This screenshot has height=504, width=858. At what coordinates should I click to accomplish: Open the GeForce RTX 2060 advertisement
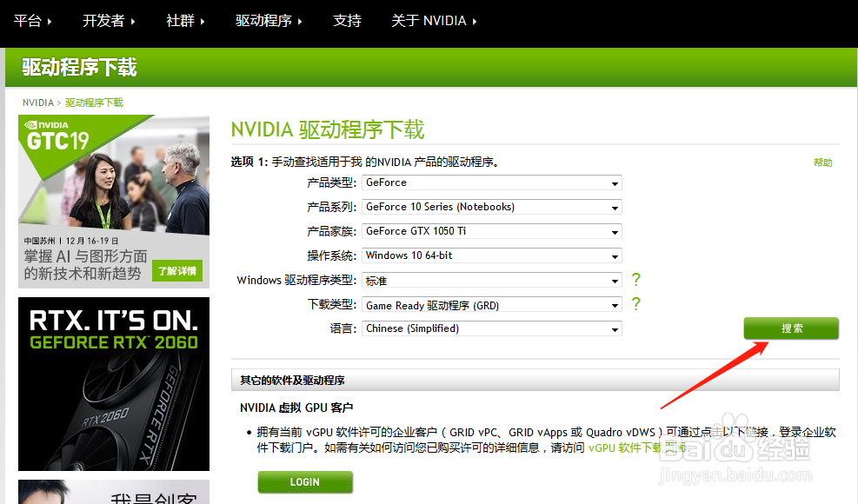click(x=114, y=384)
